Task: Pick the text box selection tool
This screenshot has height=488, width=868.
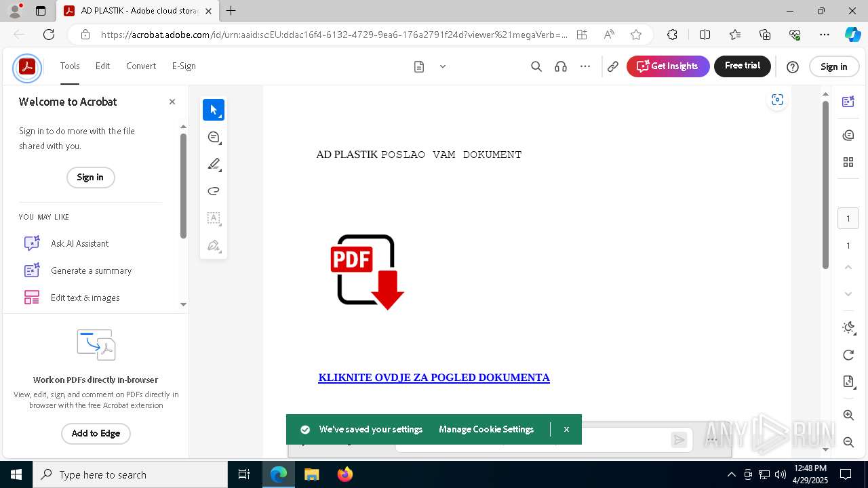Action: 214,218
